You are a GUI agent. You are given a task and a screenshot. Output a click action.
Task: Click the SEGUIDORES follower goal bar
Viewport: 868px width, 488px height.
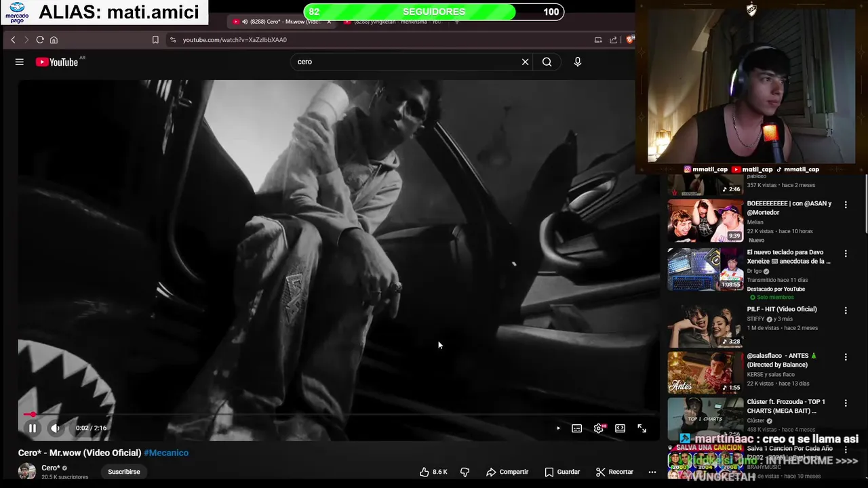pos(434,12)
